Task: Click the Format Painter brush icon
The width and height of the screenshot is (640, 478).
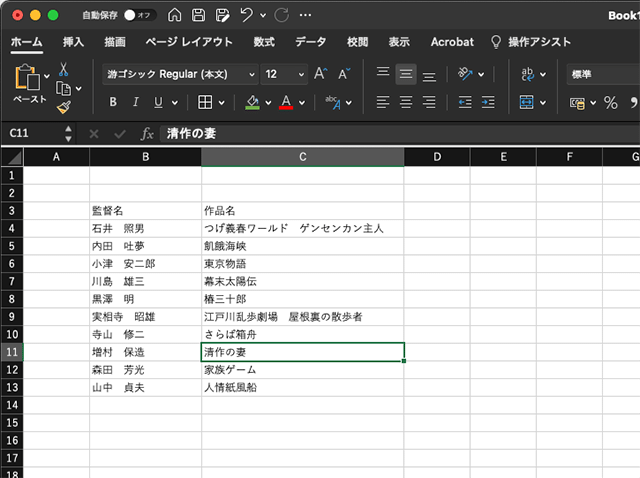Action: [63, 107]
